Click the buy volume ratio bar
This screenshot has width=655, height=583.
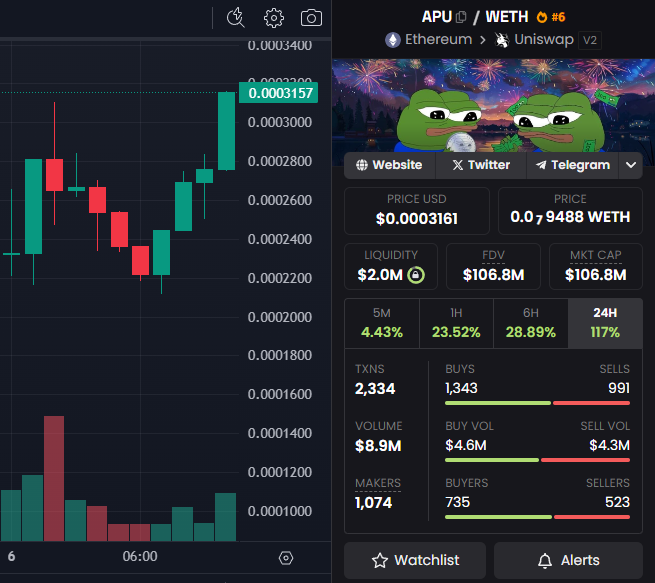(x=538, y=460)
